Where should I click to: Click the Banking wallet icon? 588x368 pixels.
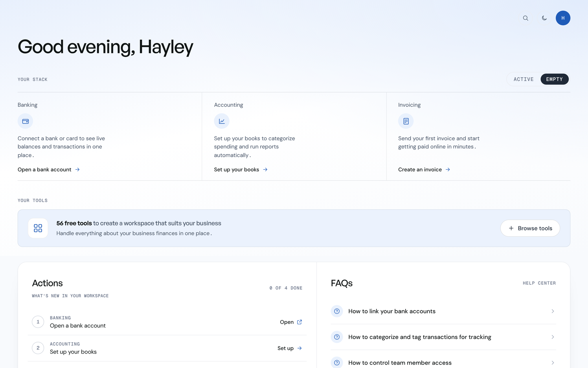click(x=25, y=121)
